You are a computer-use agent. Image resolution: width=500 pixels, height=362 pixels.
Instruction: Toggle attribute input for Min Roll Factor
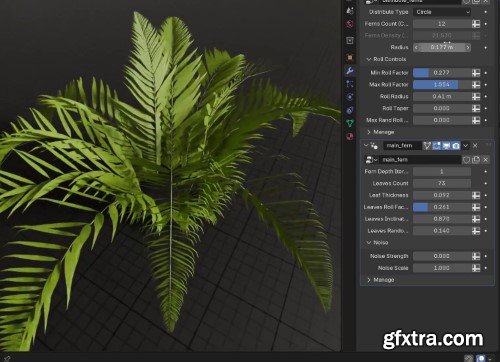476,73
